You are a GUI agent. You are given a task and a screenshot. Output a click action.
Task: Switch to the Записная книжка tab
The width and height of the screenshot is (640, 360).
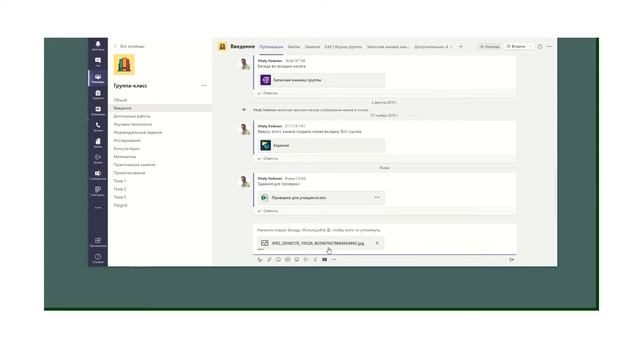[387, 47]
